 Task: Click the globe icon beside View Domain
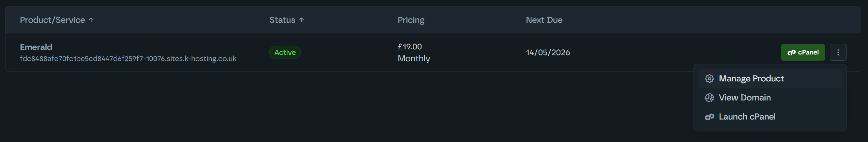pos(709,98)
